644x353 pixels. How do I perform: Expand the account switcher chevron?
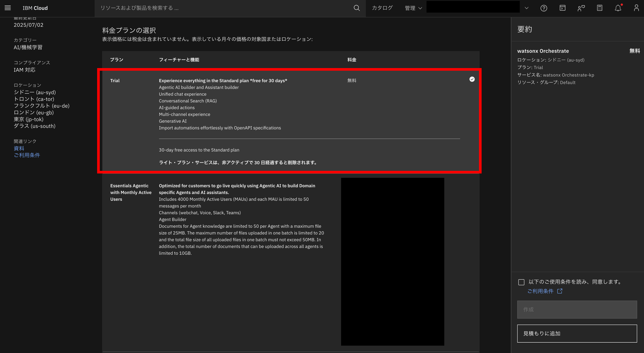click(x=526, y=8)
